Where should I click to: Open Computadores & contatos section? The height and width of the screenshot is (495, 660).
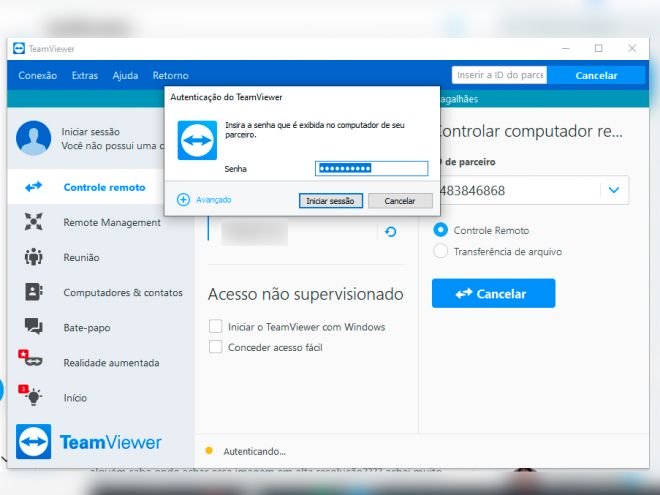pos(101,292)
